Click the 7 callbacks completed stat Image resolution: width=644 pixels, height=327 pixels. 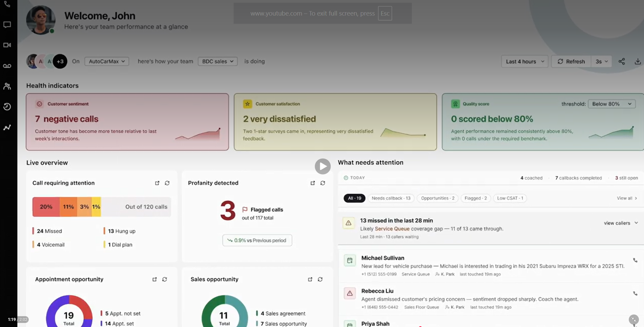(578, 178)
